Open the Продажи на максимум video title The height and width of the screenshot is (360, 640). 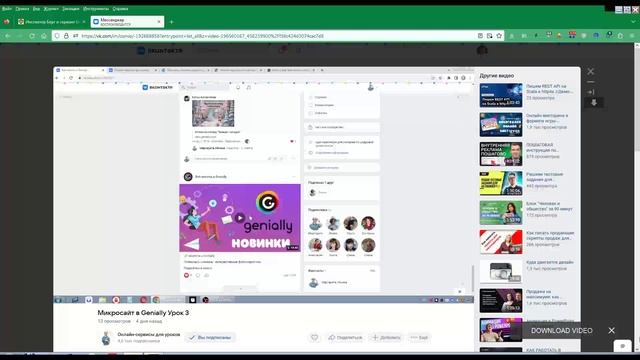544,294
